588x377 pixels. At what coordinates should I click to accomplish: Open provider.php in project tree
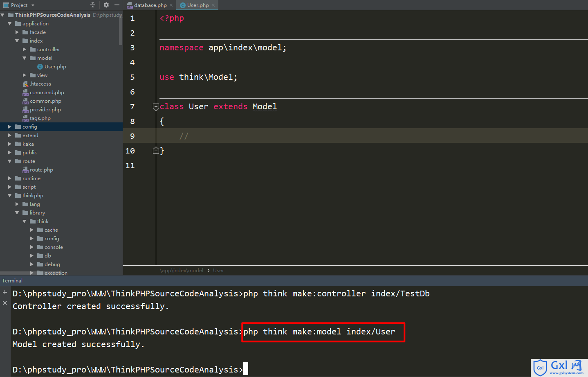point(45,110)
